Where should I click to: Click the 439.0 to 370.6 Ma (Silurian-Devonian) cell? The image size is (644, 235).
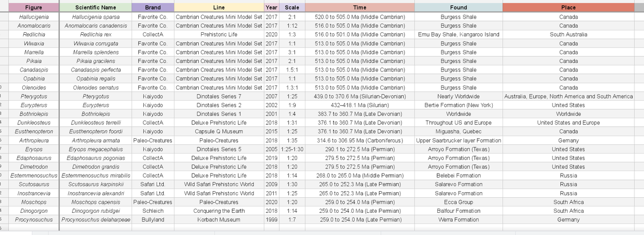(360, 96)
